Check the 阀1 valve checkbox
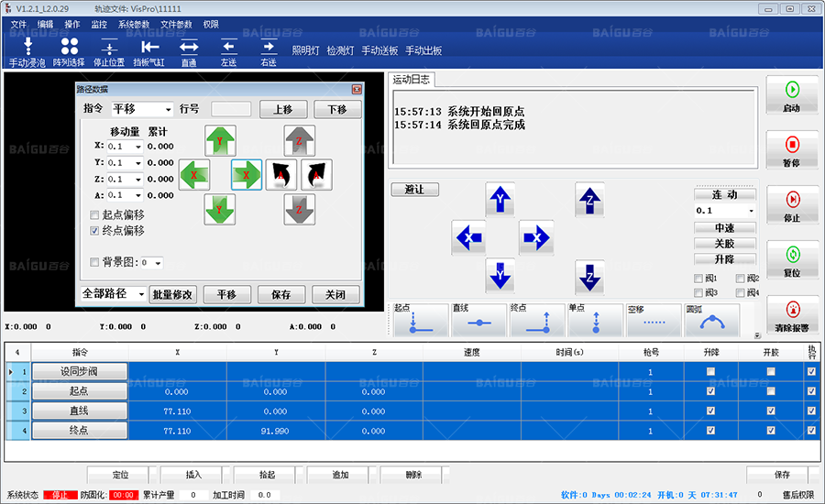This screenshot has height=504, width=825. click(x=698, y=279)
